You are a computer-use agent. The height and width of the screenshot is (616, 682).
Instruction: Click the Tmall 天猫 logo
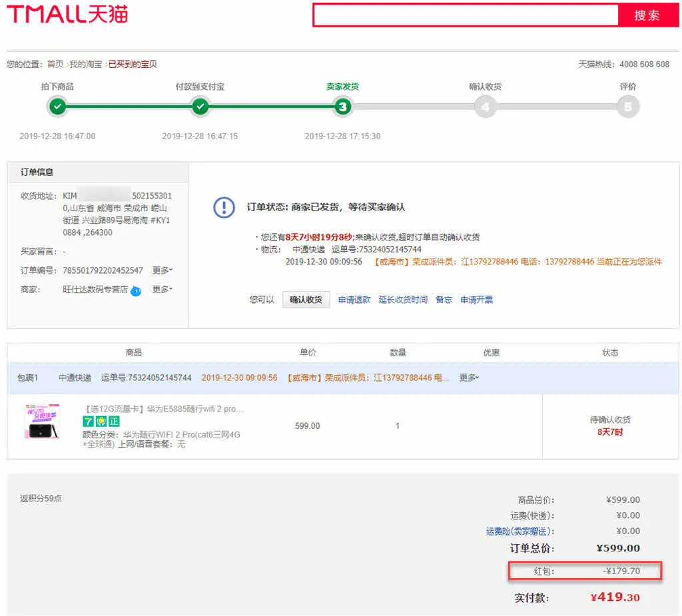[67, 14]
